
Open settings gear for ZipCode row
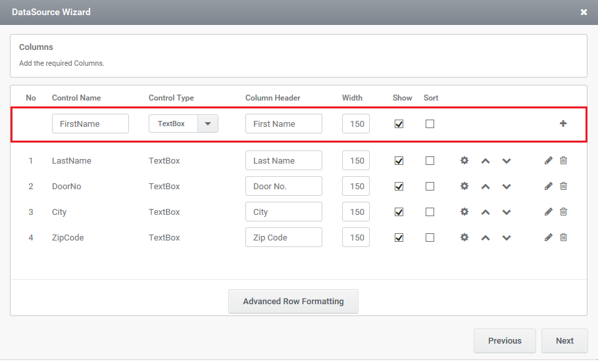[x=464, y=237]
